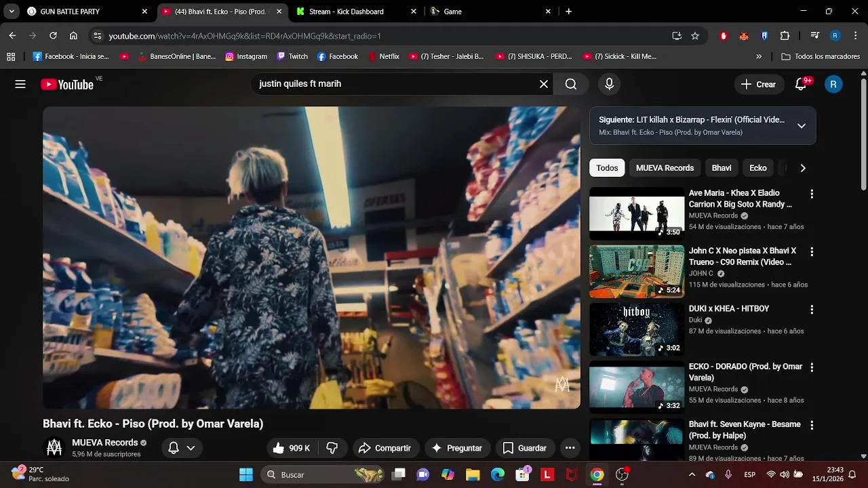Open Microsoft Edge from the taskbar

(498, 474)
